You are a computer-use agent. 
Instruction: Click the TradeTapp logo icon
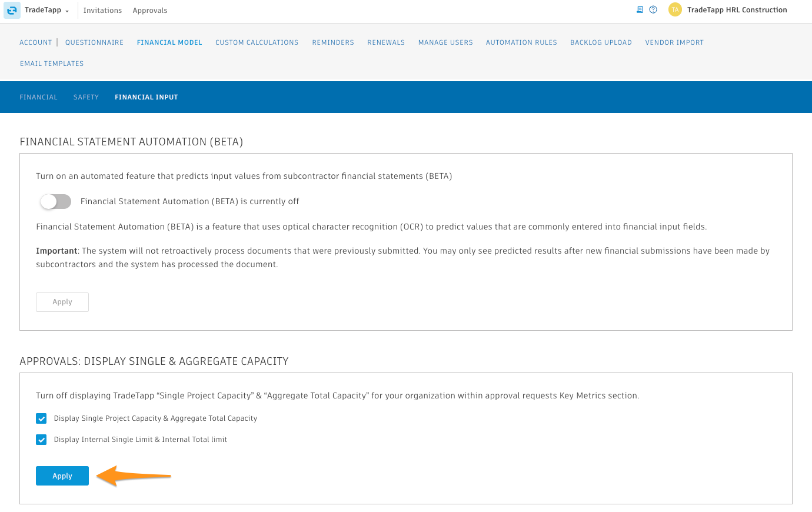tap(12, 11)
